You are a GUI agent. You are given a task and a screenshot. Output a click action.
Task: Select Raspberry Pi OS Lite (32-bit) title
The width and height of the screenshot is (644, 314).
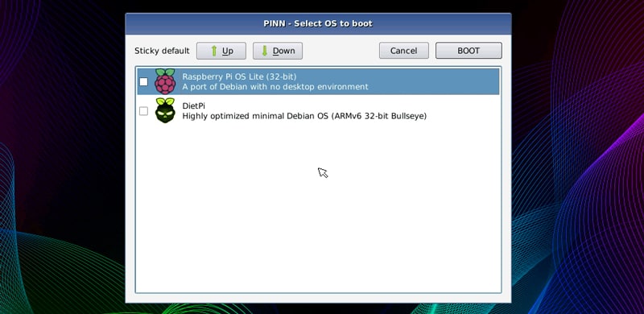pyautogui.click(x=239, y=76)
